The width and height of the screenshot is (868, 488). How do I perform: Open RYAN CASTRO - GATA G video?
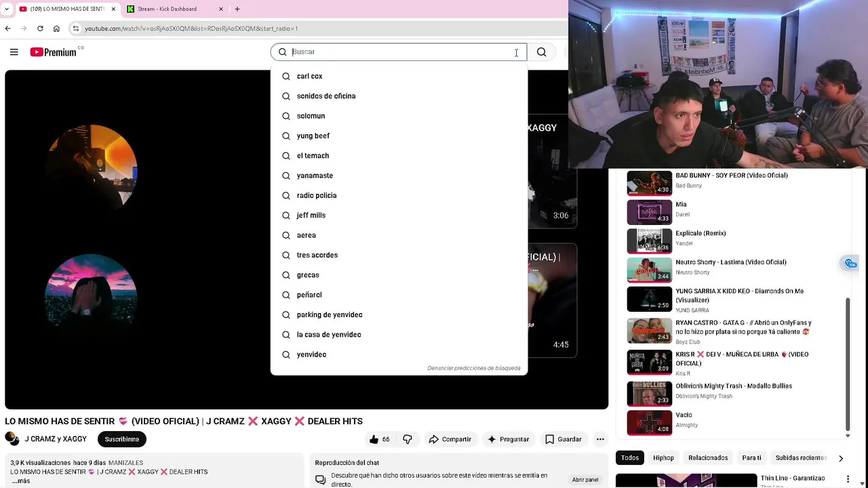(743, 327)
